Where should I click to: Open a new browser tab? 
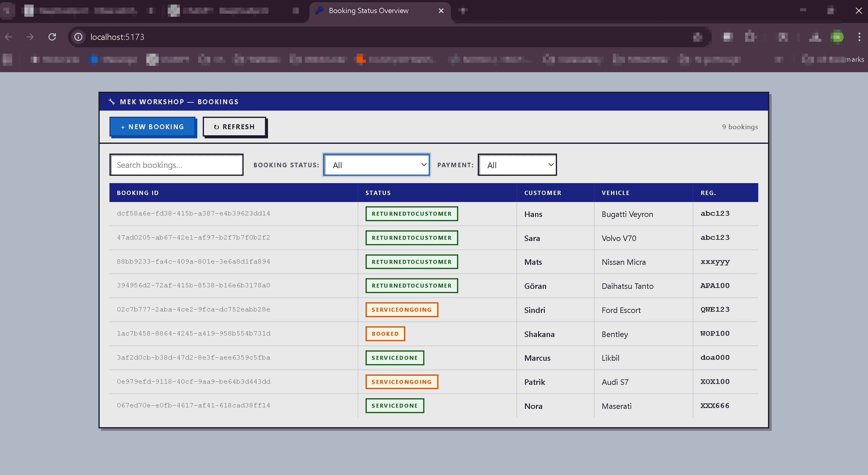(x=463, y=10)
